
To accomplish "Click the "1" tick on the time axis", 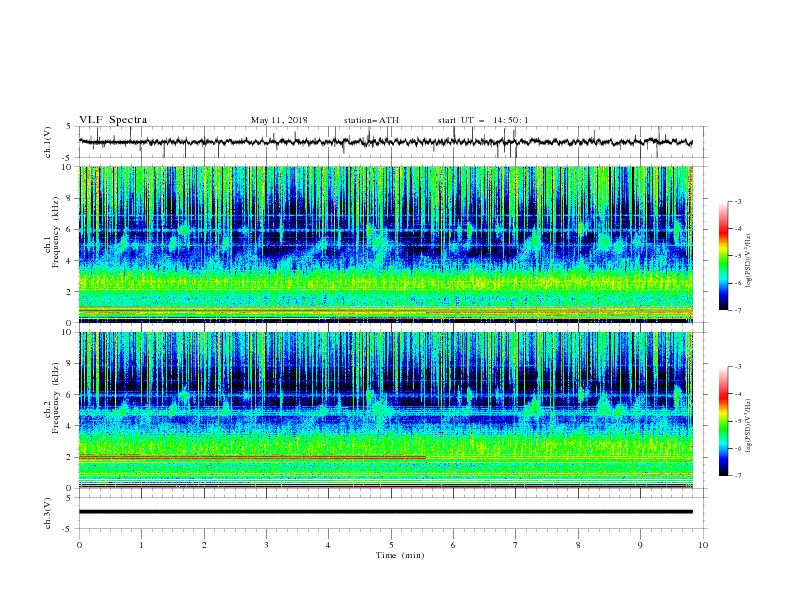I will coord(141,545).
